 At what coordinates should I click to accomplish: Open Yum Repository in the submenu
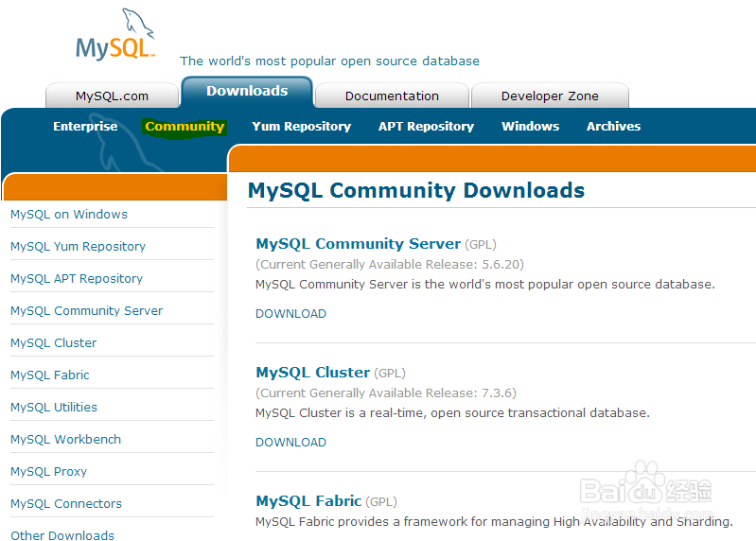301,126
